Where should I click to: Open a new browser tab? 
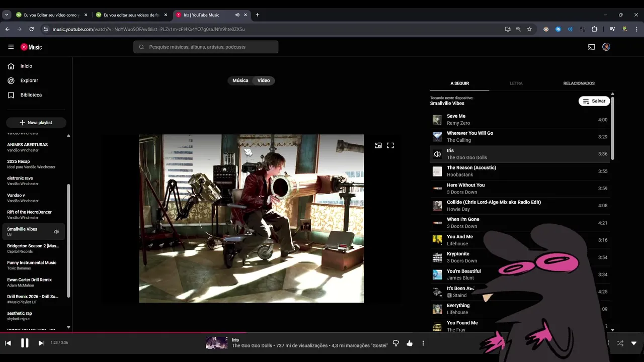tap(258, 15)
